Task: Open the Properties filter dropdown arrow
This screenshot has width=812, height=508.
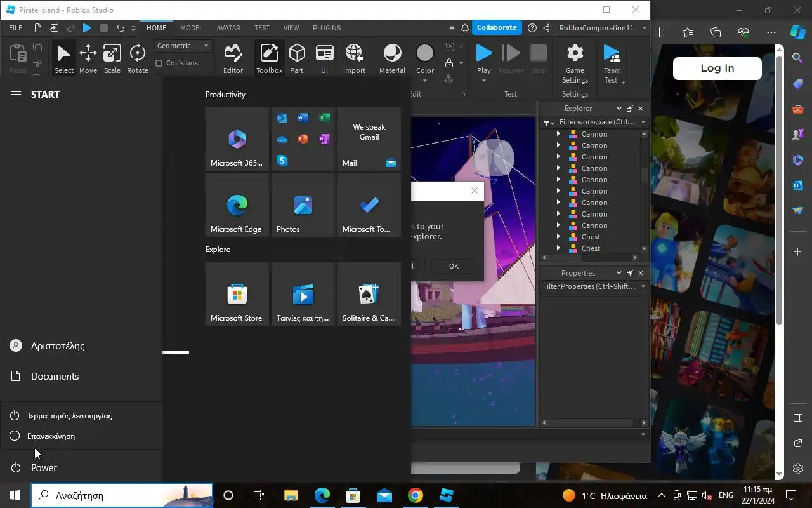Action: 643,286
